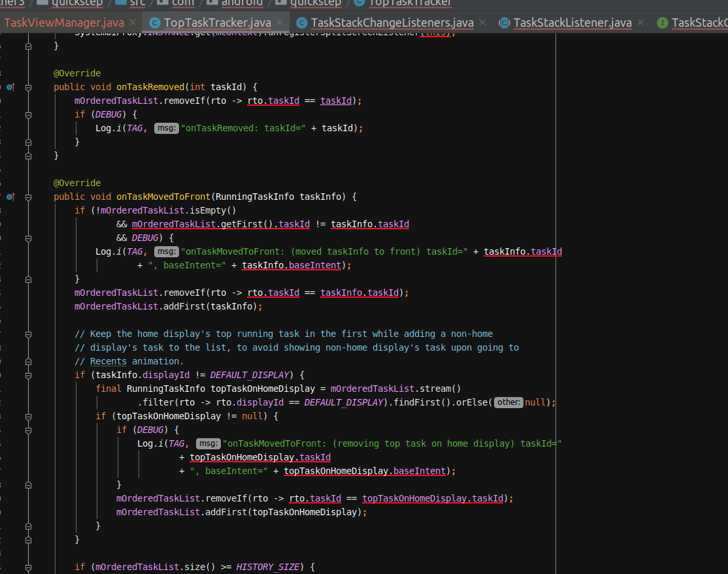
Task: Place the cursor on the onTaskMovedToFront method name
Action: 163,197
